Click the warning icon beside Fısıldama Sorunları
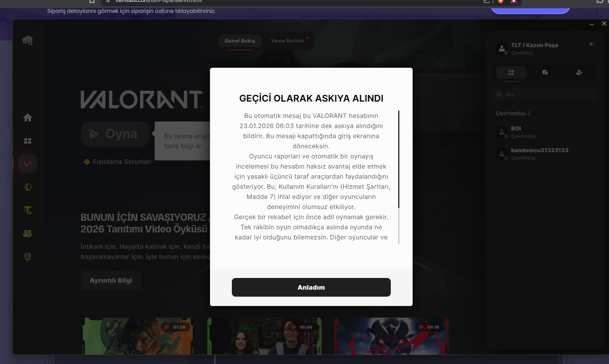Image resolution: width=609 pixels, height=364 pixels. 87,162
